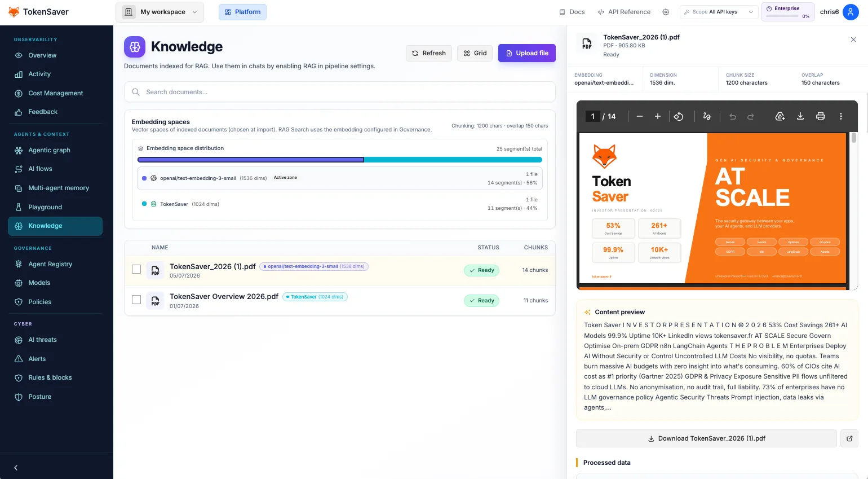Open PDF viewer more options menu
Image resolution: width=868 pixels, height=479 pixels.
[841, 116]
